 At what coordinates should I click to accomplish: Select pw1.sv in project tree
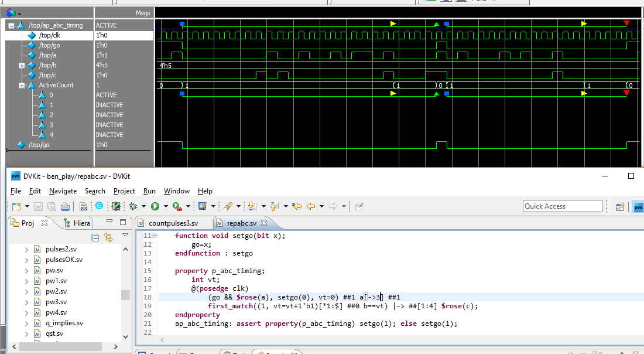tap(56, 281)
